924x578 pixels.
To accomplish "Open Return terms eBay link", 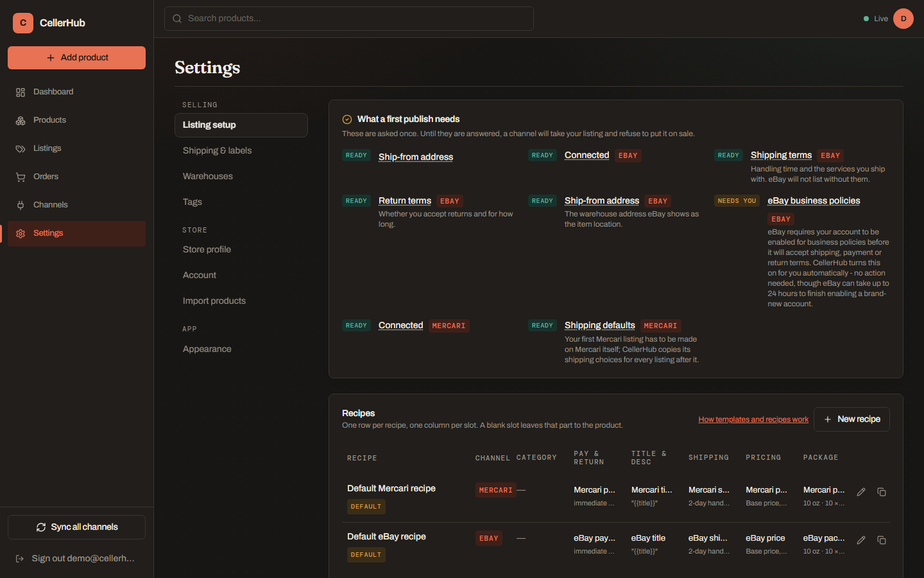I will (405, 201).
